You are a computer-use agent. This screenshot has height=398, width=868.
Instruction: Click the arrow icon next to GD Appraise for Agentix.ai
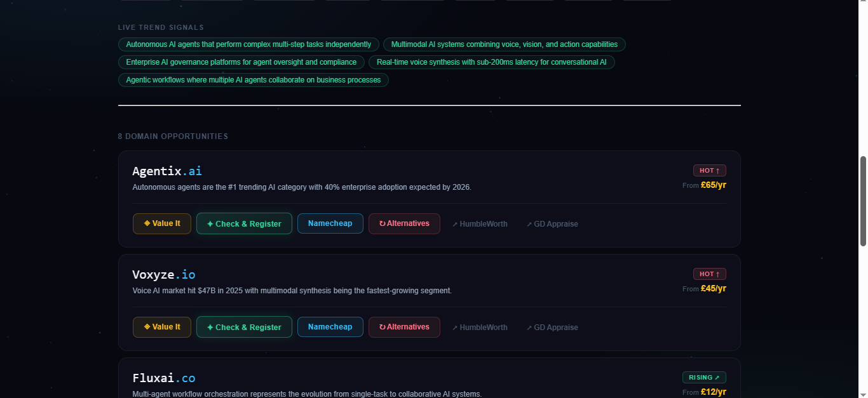point(528,223)
